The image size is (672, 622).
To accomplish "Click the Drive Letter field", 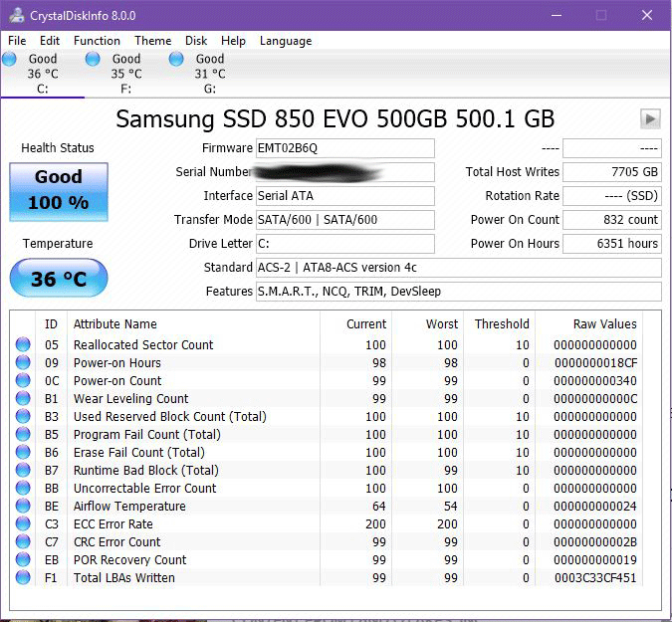I will 345,244.
